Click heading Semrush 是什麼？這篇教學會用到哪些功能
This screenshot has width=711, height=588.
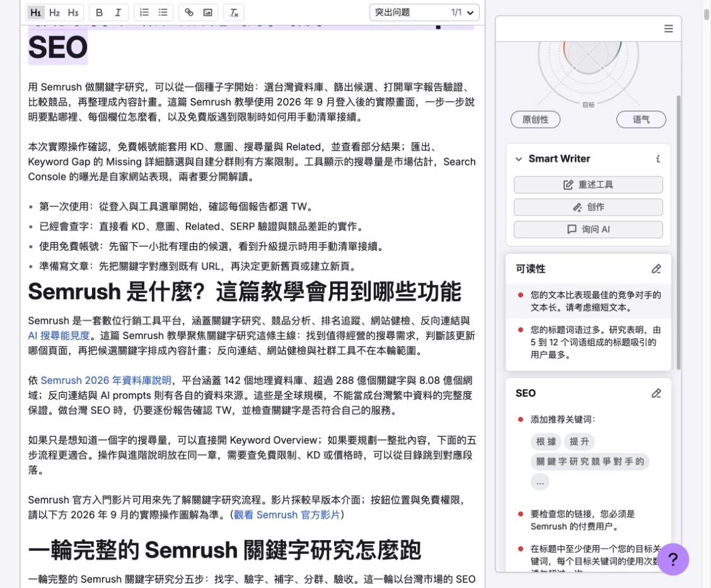pyautogui.click(x=245, y=292)
